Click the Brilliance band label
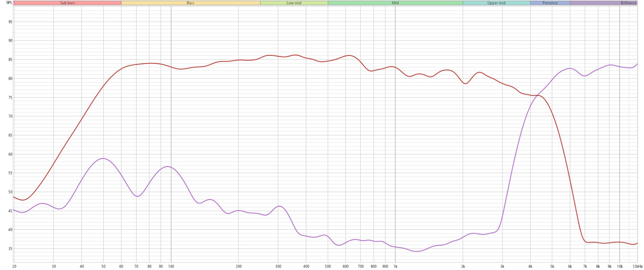The width and height of the screenshot is (644, 270). (x=628, y=3)
